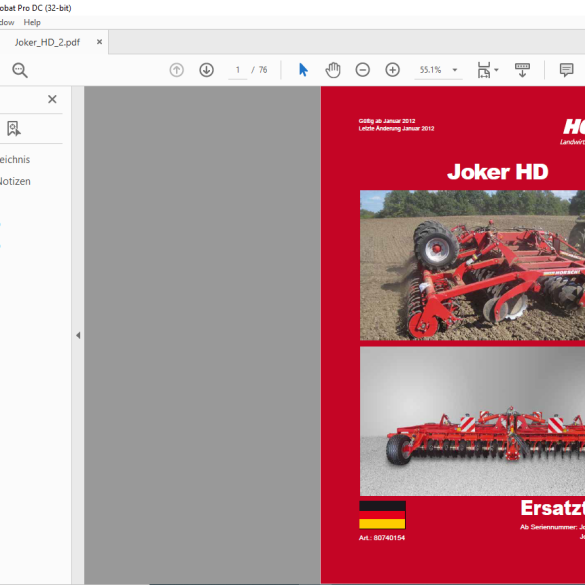Go to next page arrow button
This screenshot has height=585, width=585.
(206, 70)
